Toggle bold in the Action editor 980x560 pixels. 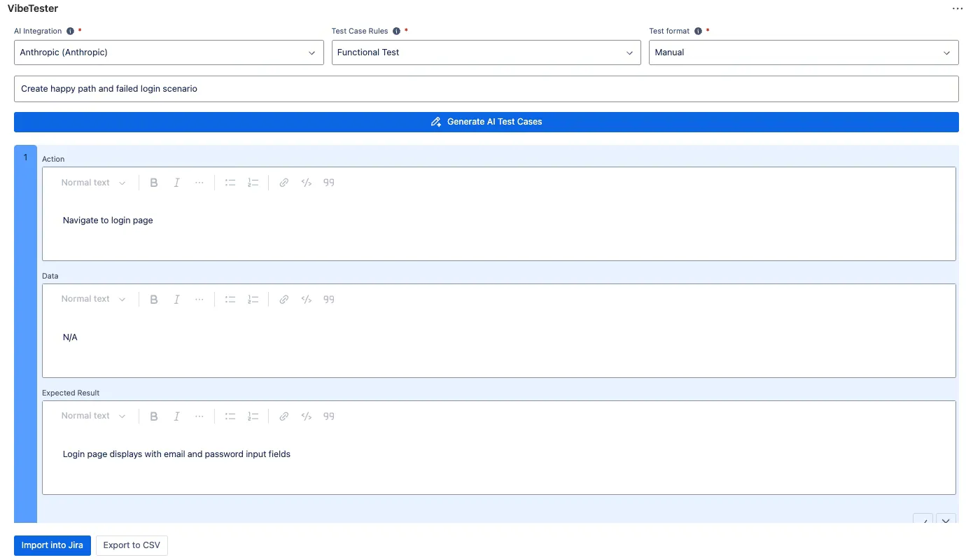pyautogui.click(x=154, y=183)
